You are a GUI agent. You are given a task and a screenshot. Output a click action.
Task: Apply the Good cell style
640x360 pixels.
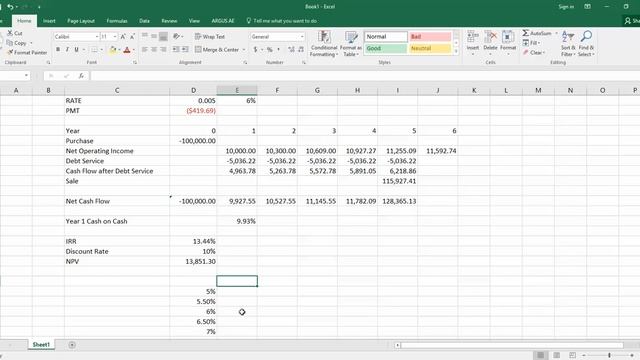386,48
